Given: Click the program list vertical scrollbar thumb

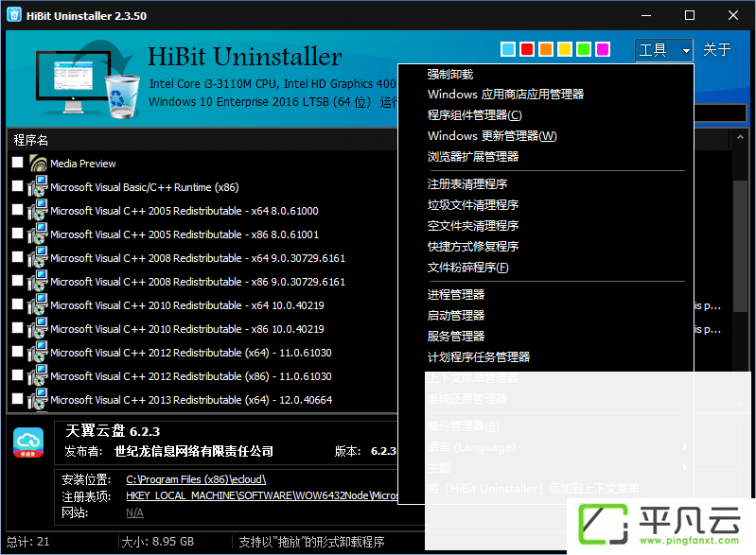Looking at the screenshot, I should [x=740, y=246].
